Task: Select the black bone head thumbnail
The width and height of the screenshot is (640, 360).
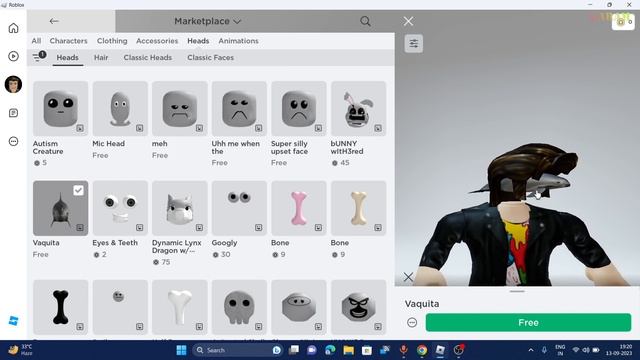Action: 60,307
